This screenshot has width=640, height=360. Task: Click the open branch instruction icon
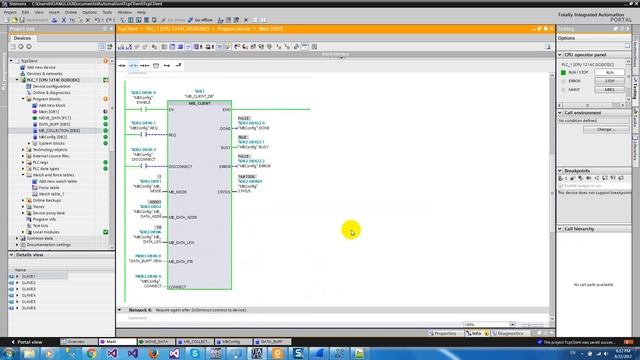point(167,65)
